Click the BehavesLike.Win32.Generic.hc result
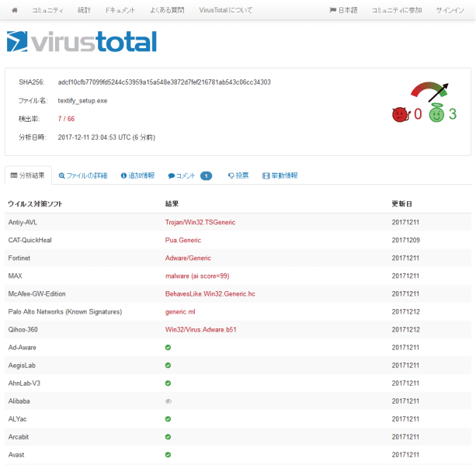 pyautogui.click(x=210, y=293)
